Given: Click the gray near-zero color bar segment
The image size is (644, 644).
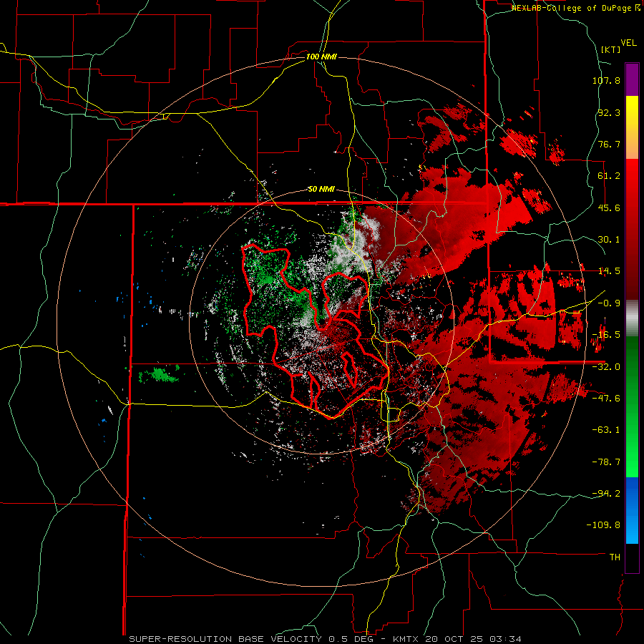Looking at the screenshot, I should pos(632,318).
